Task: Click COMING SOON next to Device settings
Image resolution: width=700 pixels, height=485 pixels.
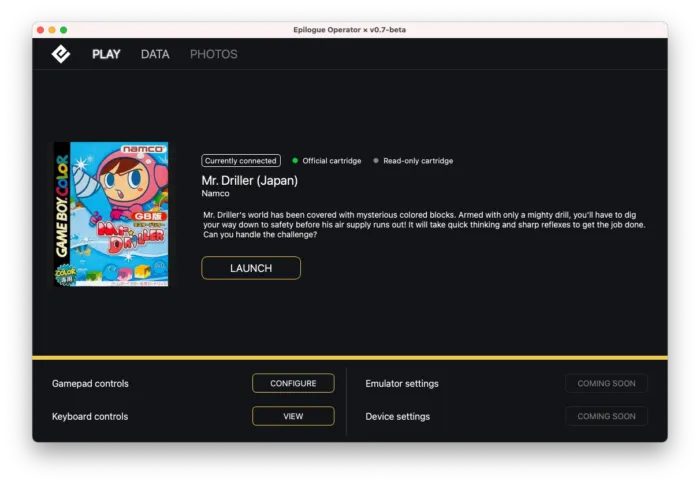Action: [x=606, y=416]
